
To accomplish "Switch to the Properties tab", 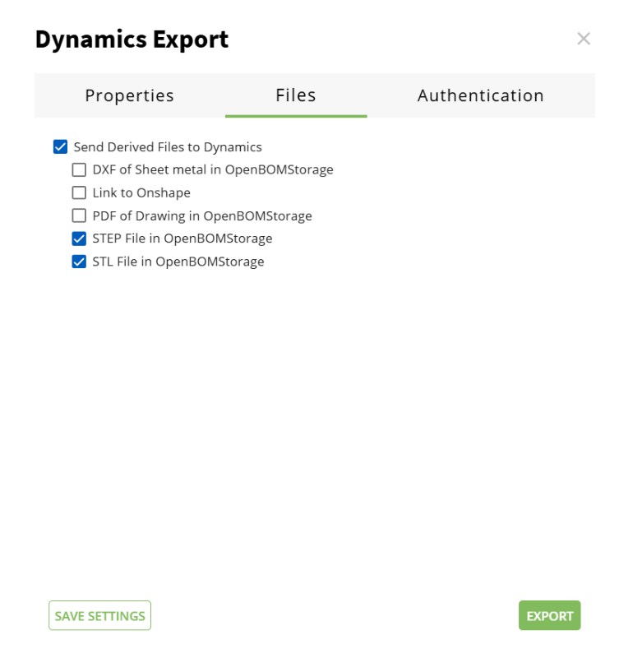I will coord(129,95).
